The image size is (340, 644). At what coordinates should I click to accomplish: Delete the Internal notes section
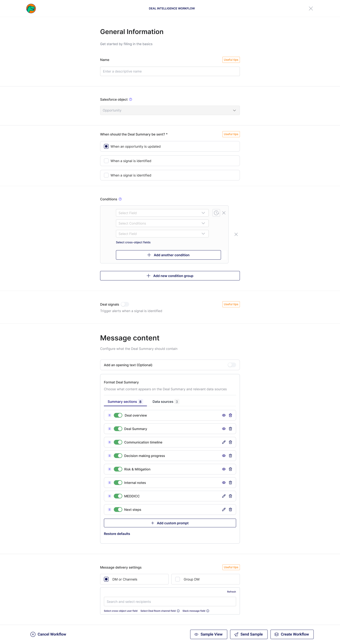[230, 483]
